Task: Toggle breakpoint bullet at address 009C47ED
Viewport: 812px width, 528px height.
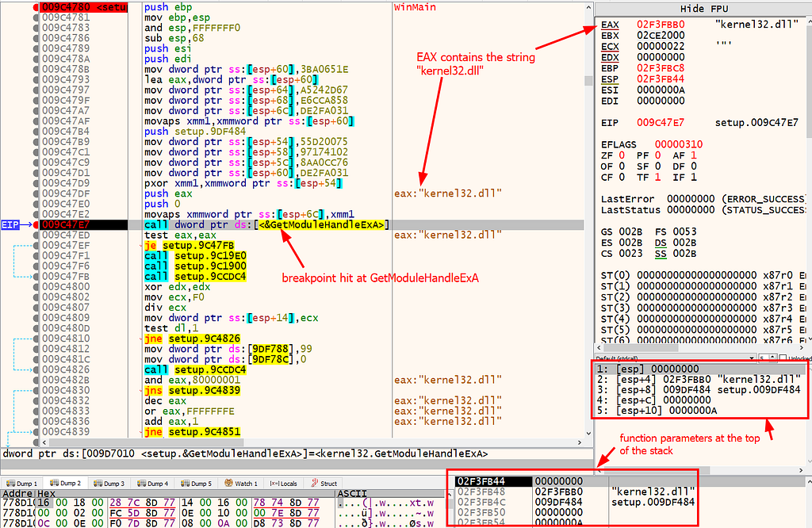Action: pyautogui.click(x=36, y=235)
